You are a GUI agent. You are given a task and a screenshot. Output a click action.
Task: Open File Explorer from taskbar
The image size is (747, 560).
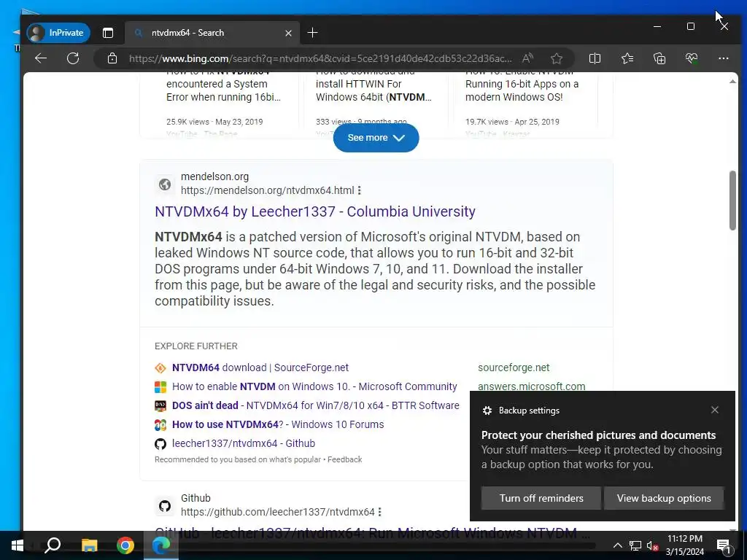point(89,545)
